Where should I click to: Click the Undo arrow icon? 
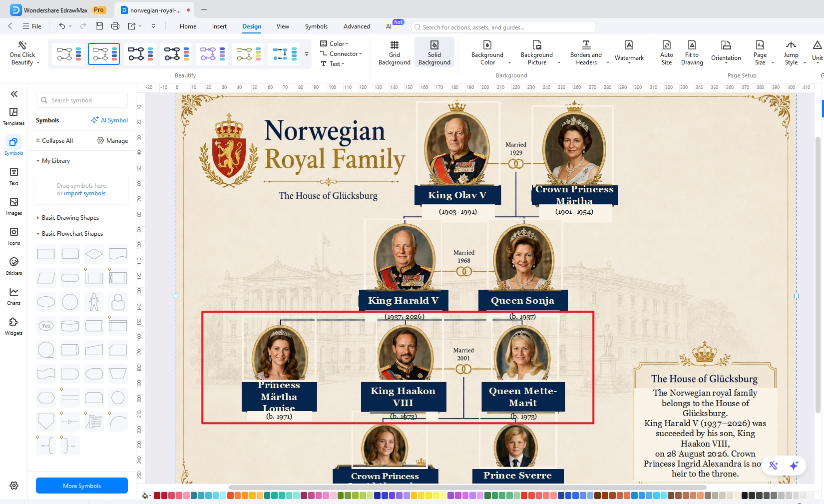pyautogui.click(x=62, y=26)
